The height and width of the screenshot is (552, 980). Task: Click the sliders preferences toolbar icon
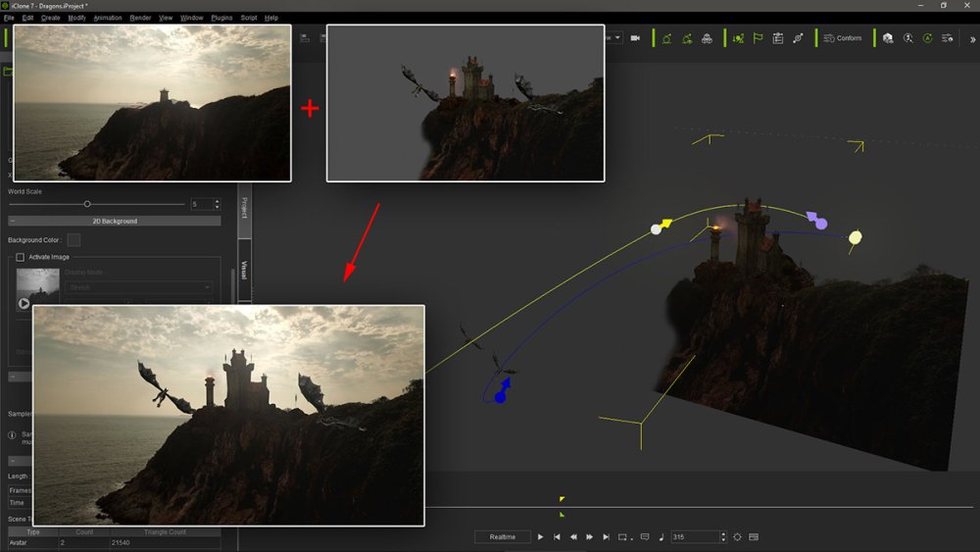click(948, 38)
